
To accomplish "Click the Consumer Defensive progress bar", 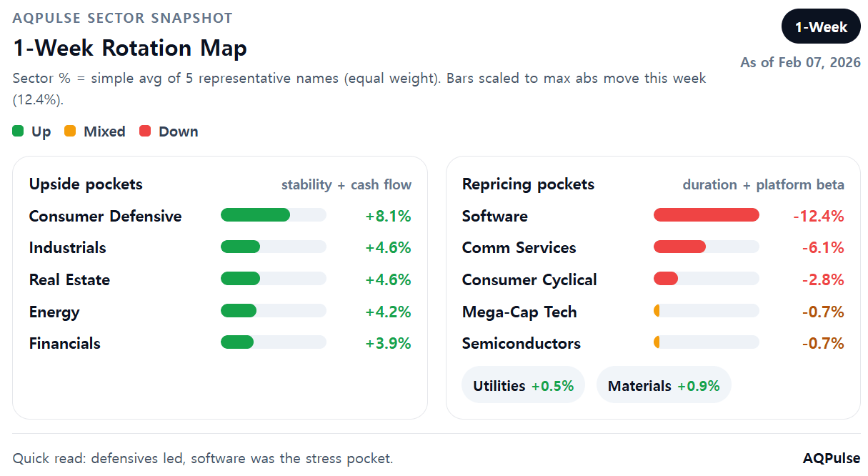I will point(274,215).
